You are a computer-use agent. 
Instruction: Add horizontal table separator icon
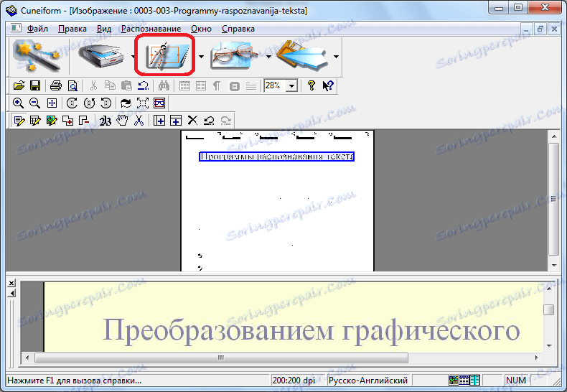pos(176,121)
